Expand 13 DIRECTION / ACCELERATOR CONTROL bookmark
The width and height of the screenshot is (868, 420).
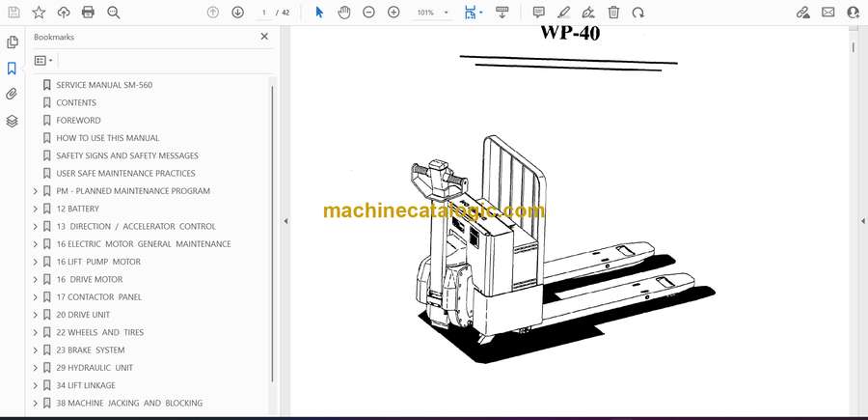(36, 227)
